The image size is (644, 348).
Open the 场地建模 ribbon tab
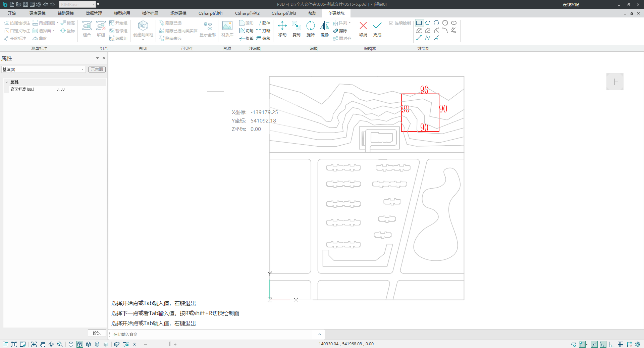(178, 13)
